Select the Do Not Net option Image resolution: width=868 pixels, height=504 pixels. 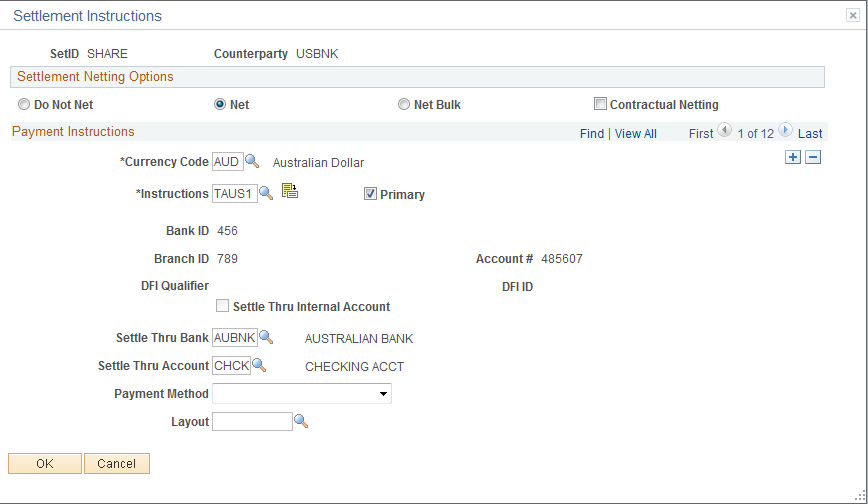coord(24,104)
